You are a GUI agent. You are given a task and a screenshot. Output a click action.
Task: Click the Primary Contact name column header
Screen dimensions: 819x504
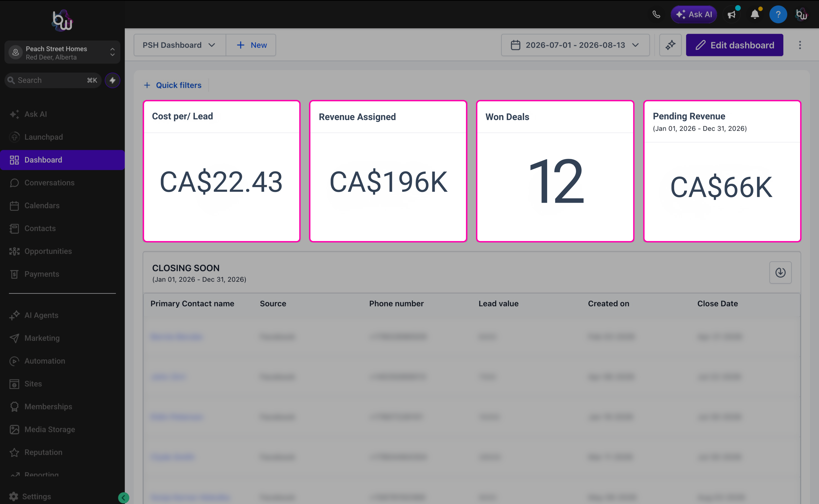tap(192, 304)
